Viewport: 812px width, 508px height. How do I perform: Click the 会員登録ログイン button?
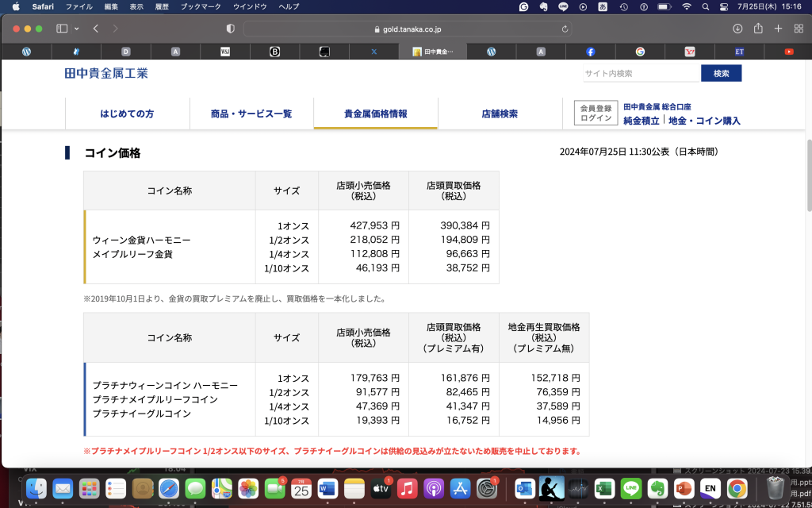[595, 112]
